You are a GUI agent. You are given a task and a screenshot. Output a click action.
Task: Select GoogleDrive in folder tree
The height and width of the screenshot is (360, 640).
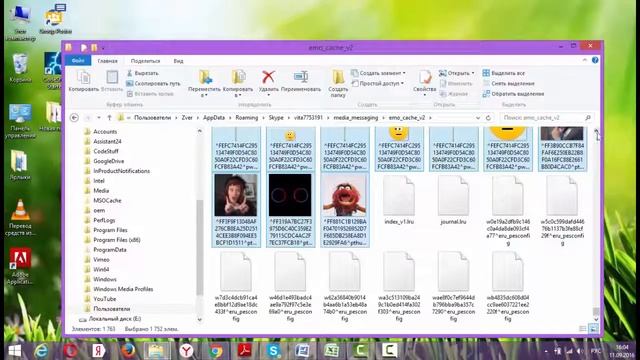pos(109,161)
